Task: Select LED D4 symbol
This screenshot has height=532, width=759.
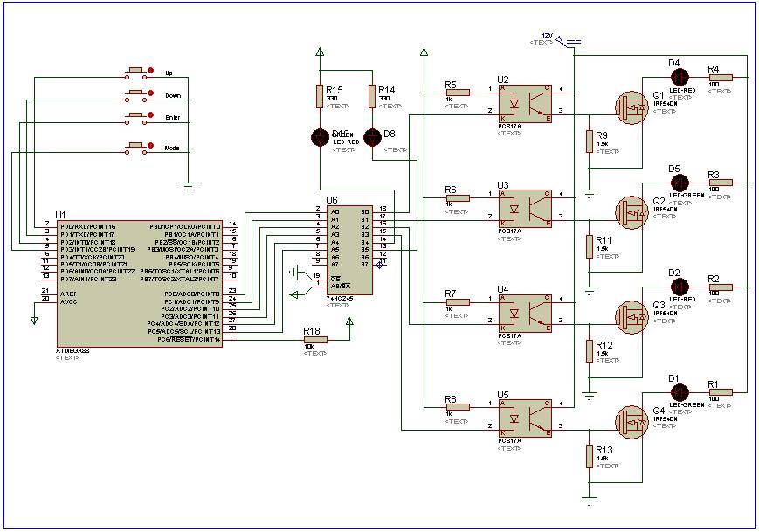Action: pos(680,77)
